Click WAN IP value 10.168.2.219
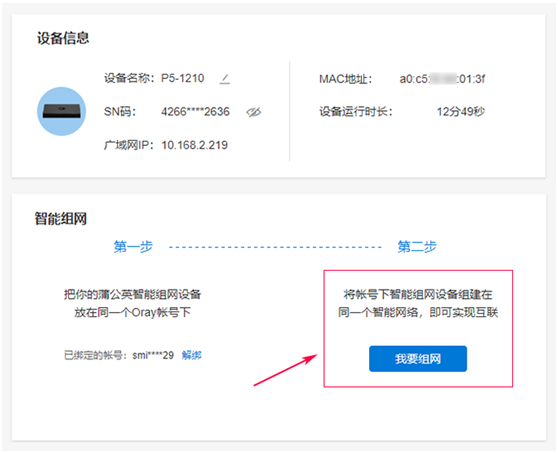 [x=195, y=145]
